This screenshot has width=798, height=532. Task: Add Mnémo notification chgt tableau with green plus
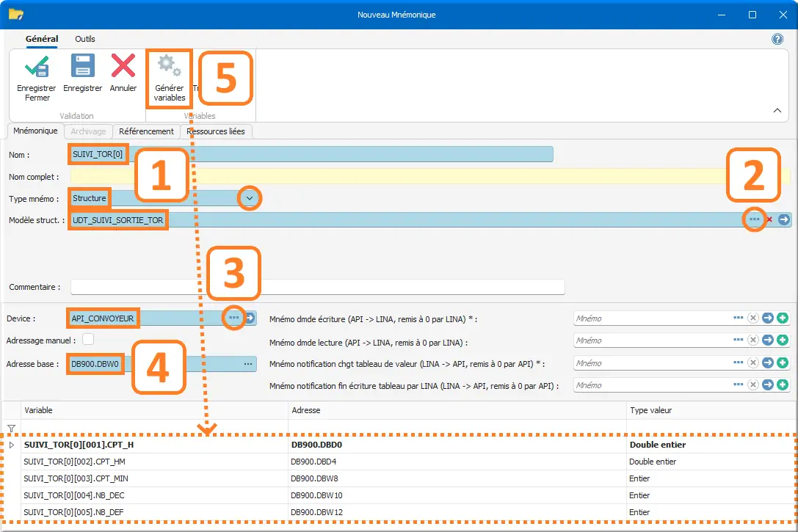783,362
